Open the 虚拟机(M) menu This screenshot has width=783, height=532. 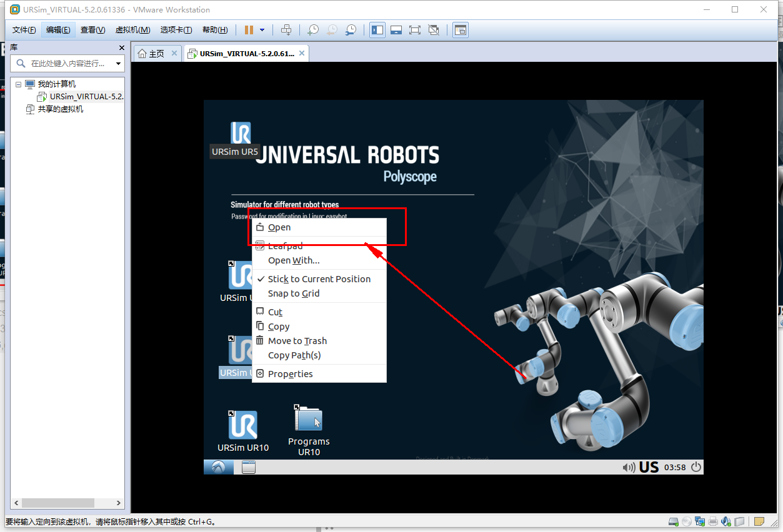(132, 30)
